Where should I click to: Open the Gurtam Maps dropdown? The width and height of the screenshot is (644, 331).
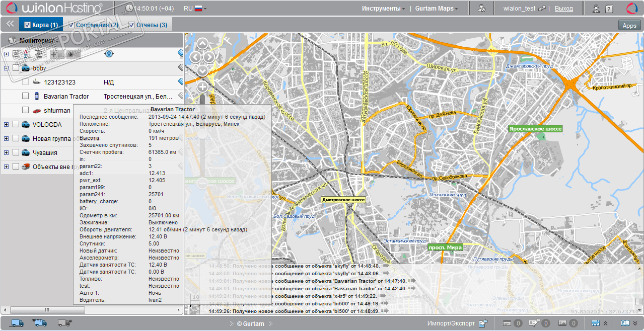(436, 9)
